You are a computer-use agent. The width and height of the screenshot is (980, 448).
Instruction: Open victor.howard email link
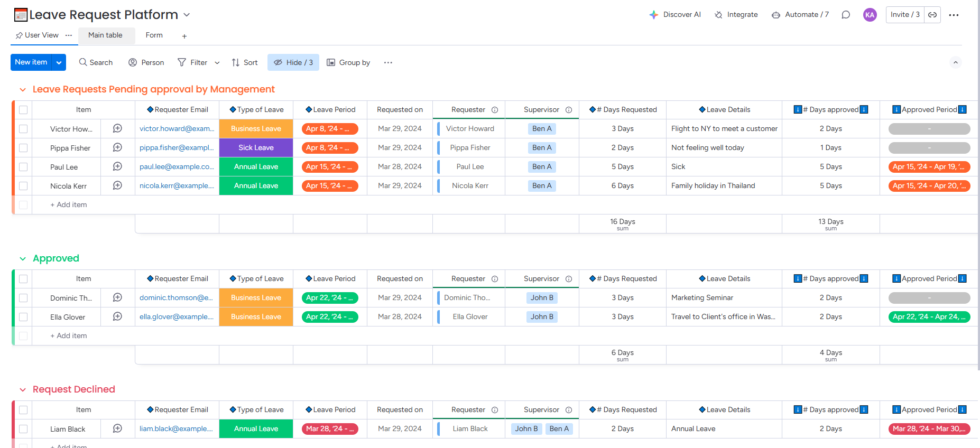point(177,128)
